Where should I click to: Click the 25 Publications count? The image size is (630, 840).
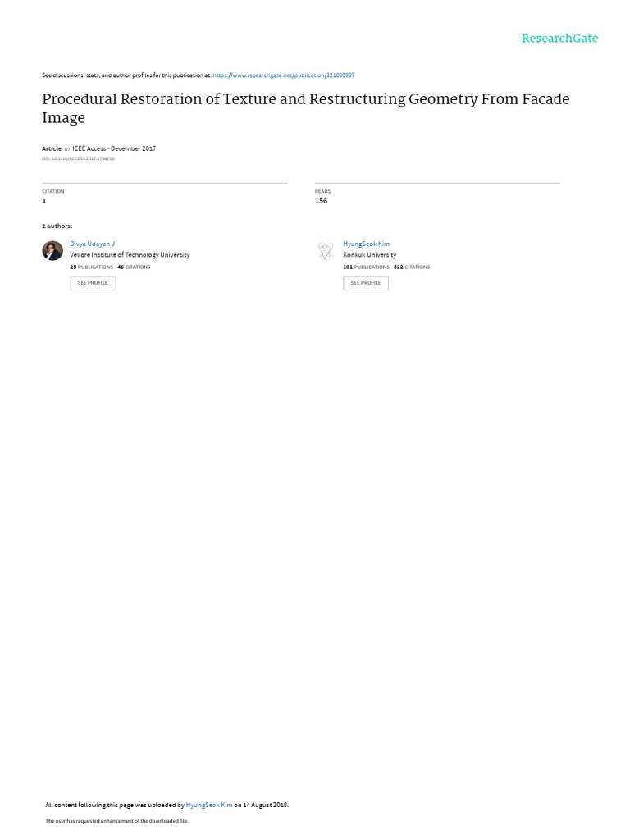pos(92,267)
